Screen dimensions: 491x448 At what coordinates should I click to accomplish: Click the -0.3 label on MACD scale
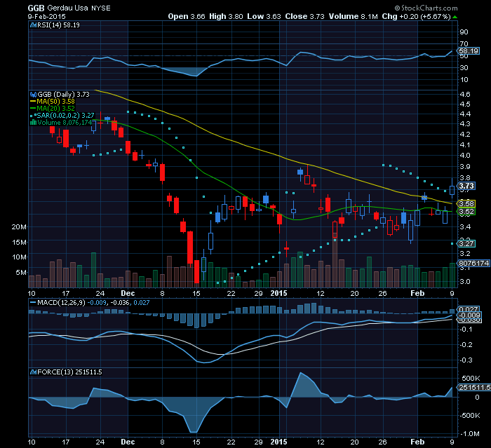[466, 360]
